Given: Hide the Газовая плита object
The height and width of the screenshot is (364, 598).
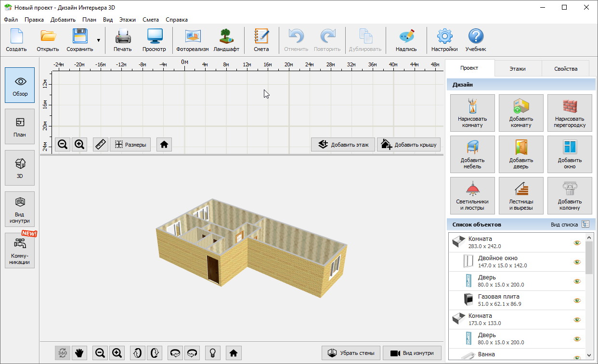Looking at the screenshot, I should click(577, 301).
